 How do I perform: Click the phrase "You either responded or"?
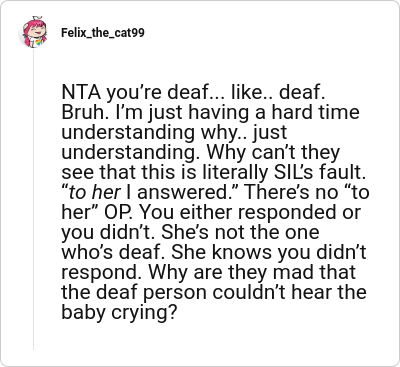click(x=246, y=212)
